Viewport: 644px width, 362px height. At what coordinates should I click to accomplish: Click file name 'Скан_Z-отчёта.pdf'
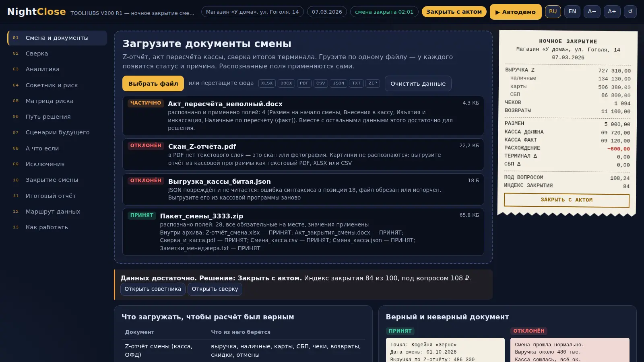click(x=202, y=146)
